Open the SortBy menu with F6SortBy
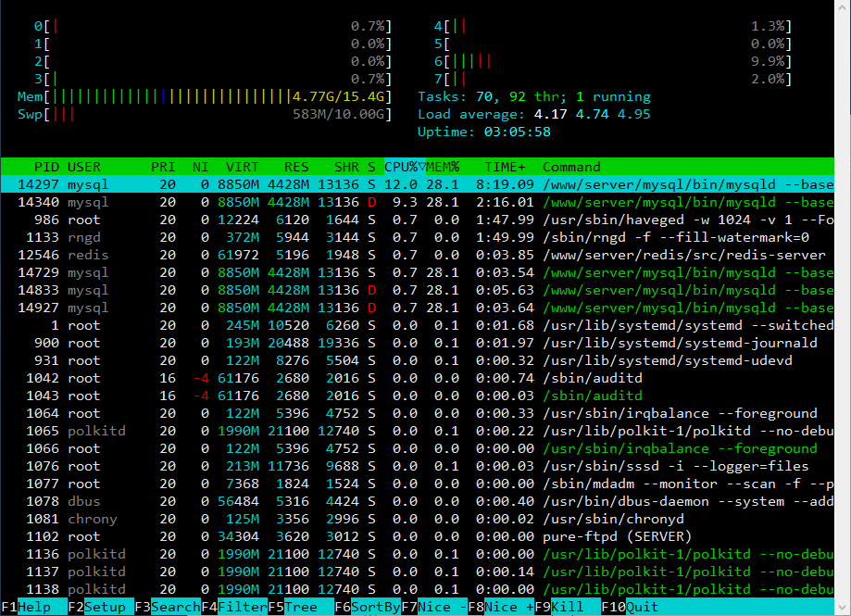The image size is (851, 616). (x=369, y=607)
